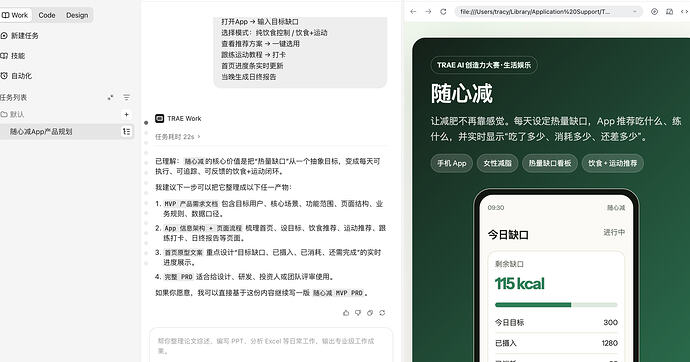Click the 09:30 time in the phone mockup
The image size is (690, 362).
point(496,208)
